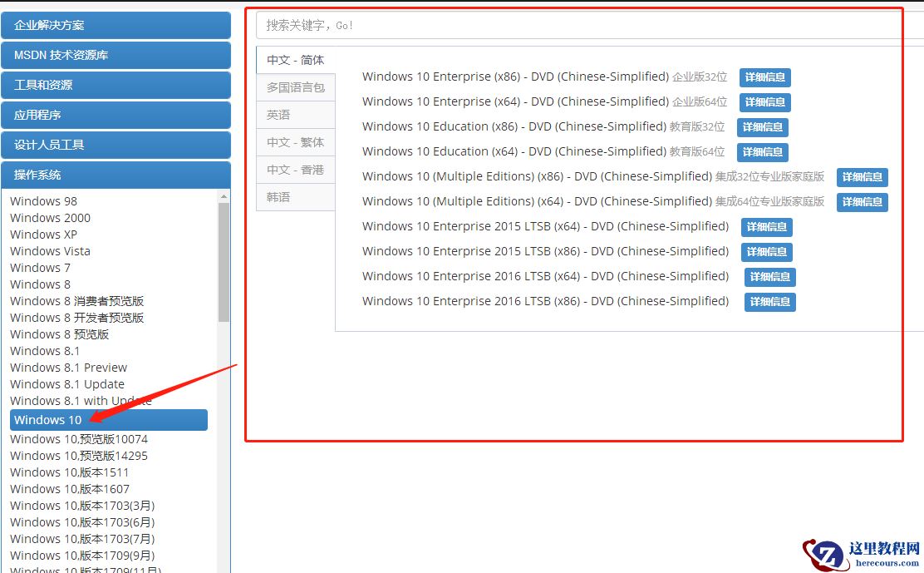Open details for Enterprise 2016 LTSB x64

click(x=769, y=276)
